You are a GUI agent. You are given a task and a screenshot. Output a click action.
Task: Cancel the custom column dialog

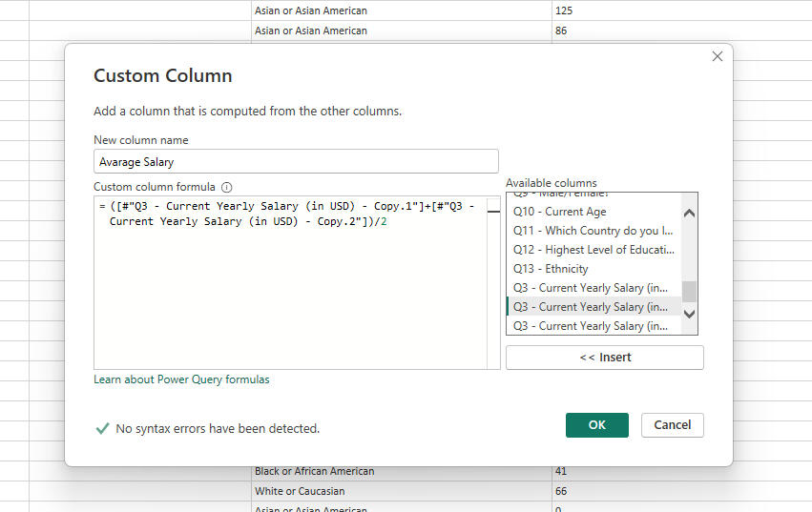(x=672, y=425)
